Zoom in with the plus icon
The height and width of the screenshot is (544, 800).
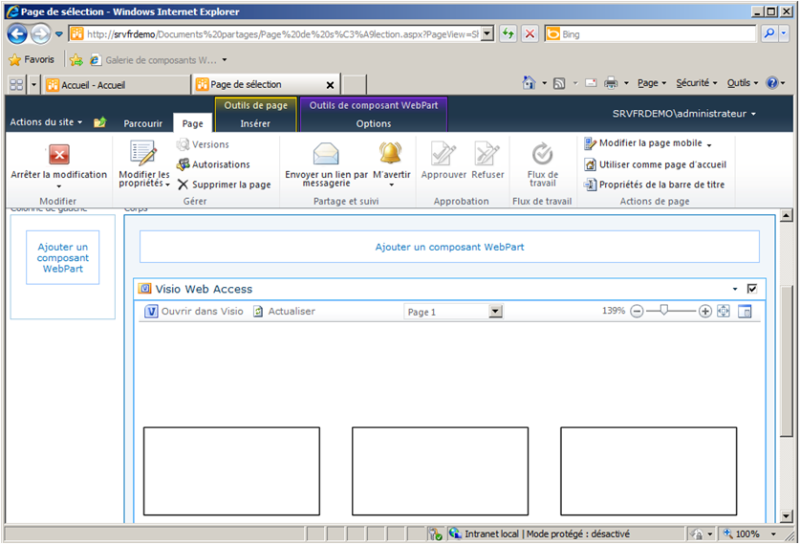click(705, 311)
